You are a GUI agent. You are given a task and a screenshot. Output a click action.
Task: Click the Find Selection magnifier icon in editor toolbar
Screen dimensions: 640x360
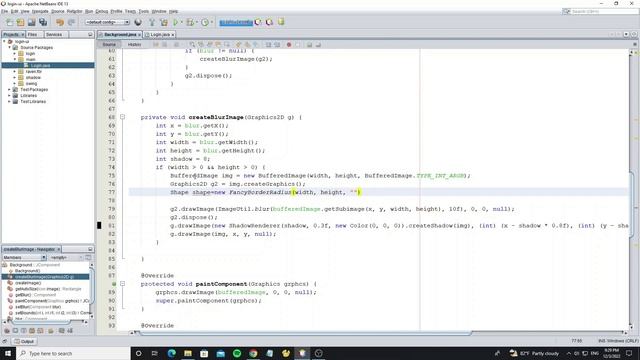[x=192, y=44]
